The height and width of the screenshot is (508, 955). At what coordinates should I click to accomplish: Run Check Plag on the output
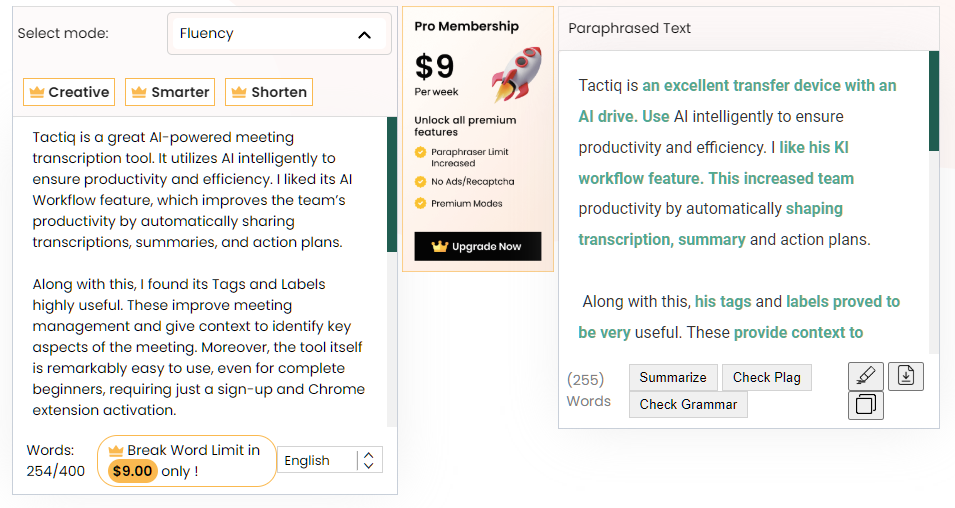click(x=767, y=378)
